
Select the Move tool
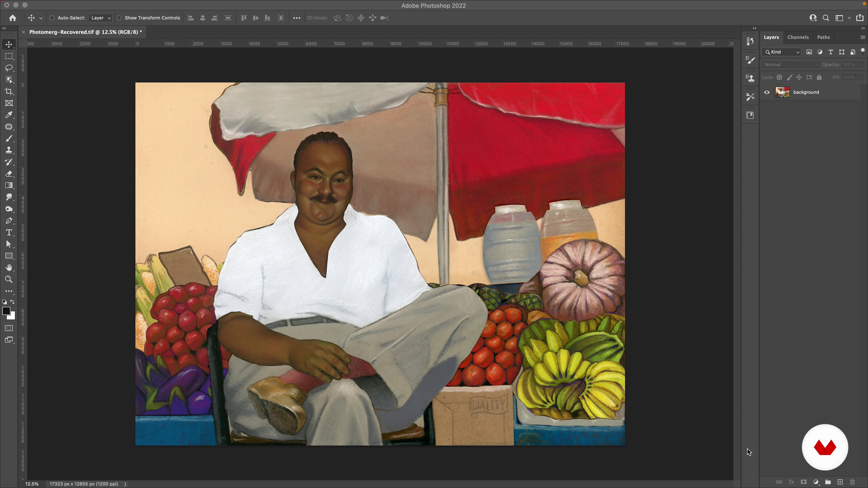tap(9, 45)
